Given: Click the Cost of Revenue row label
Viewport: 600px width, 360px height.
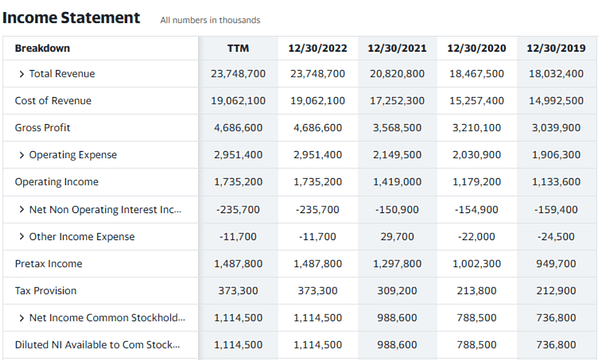Looking at the screenshot, I should [x=53, y=101].
